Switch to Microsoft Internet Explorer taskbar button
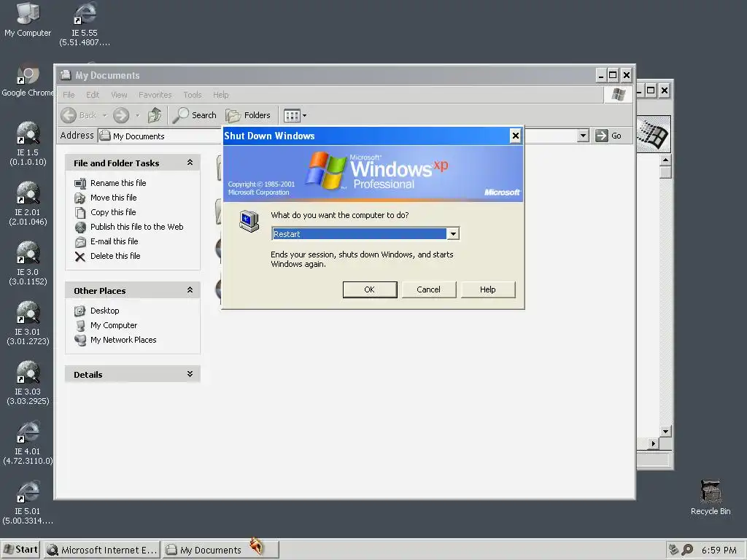This screenshot has height=560, width=747. click(x=102, y=550)
